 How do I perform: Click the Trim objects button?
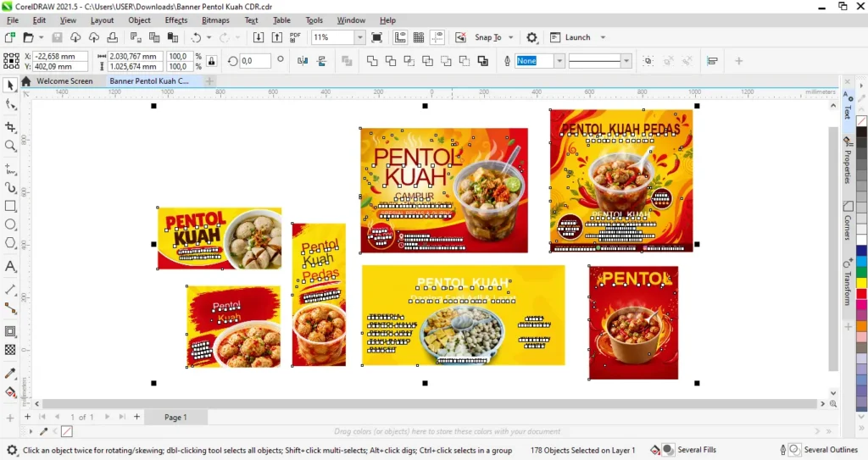[x=390, y=61]
